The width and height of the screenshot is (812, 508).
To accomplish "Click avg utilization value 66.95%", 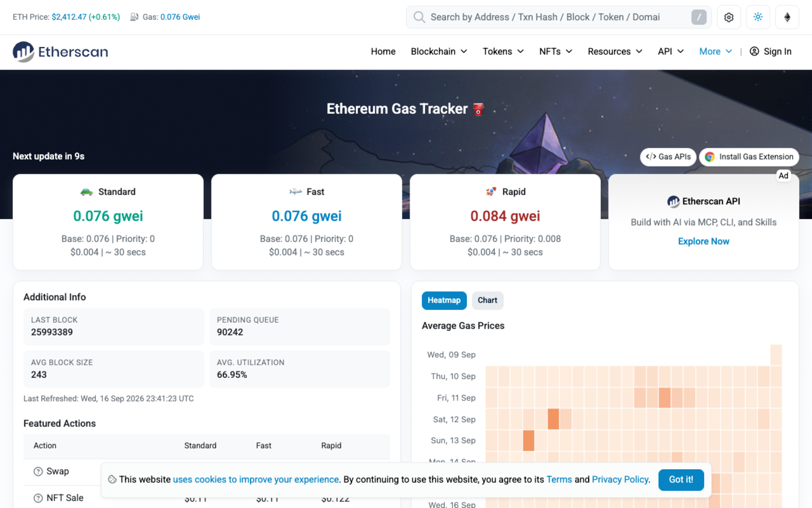I will pos(232,374).
